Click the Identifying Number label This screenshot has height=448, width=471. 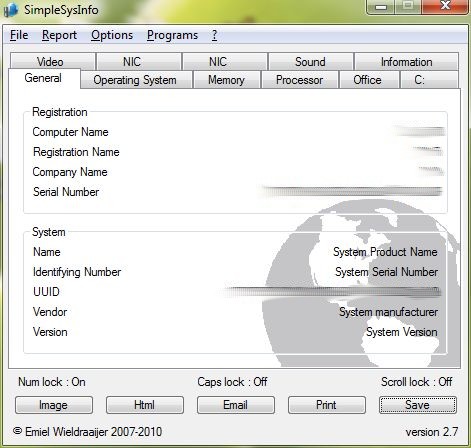[x=77, y=272]
